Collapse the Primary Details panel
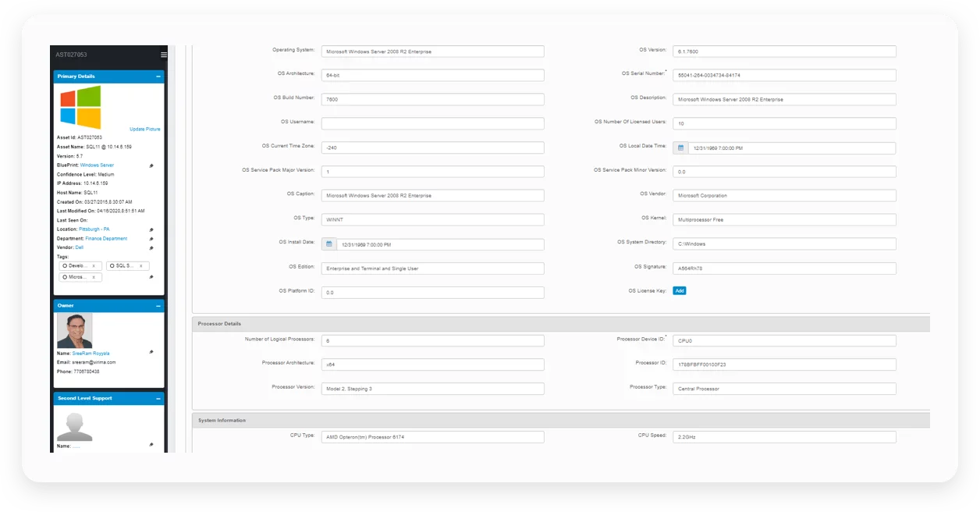This screenshot has height=512, width=980. point(158,76)
